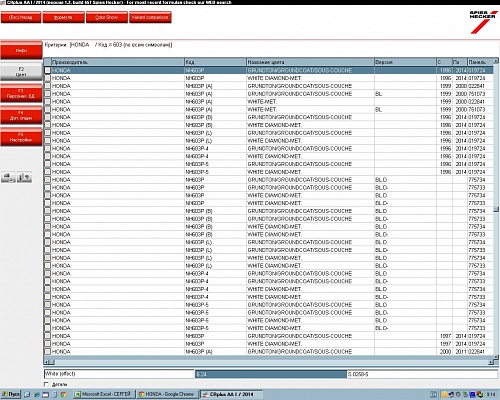Image resolution: width=500 pixels, height=400 pixels.
Task: Click the (Esc) Назад button
Action: coord(21,17)
